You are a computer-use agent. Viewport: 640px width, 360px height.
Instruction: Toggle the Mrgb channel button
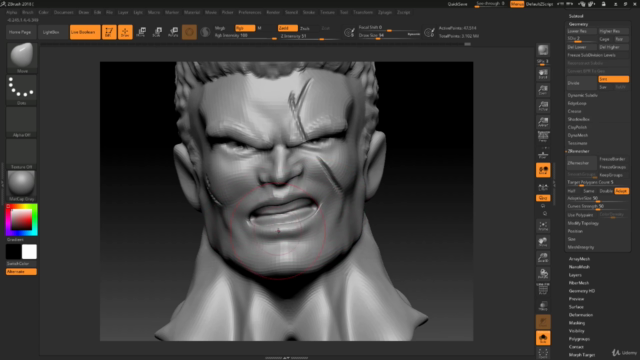tap(220, 28)
